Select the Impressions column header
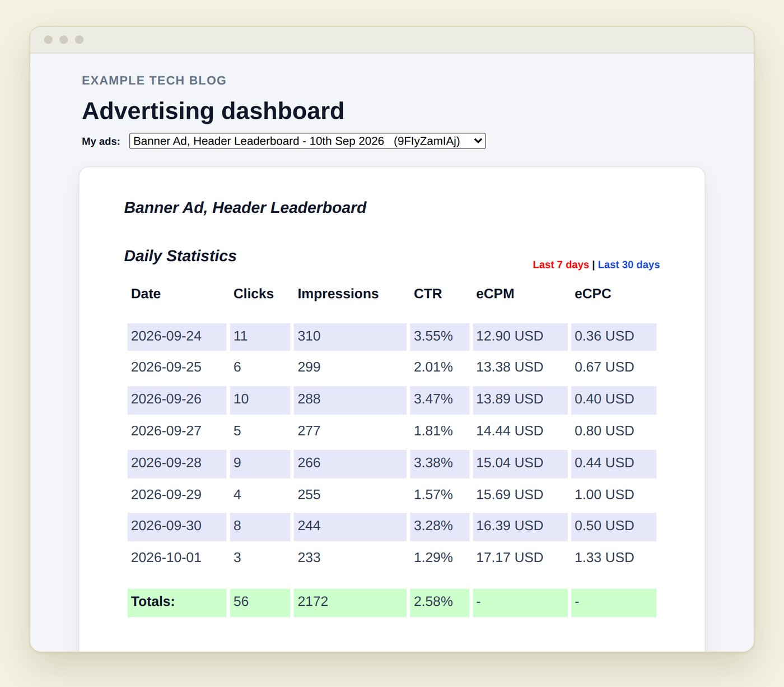The image size is (784, 687). [x=338, y=294]
